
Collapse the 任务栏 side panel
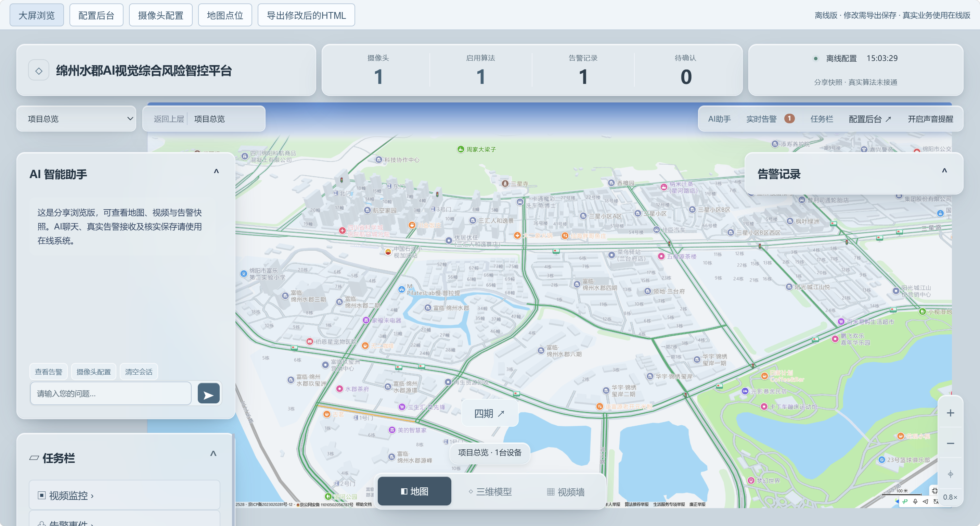tap(213, 454)
